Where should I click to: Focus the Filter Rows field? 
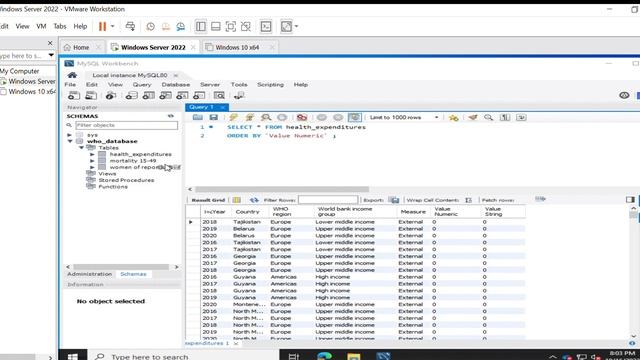point(328,200)
